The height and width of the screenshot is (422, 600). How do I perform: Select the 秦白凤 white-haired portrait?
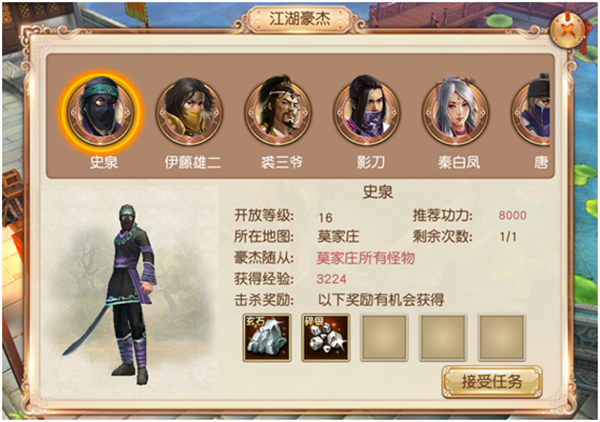point(456,112)
